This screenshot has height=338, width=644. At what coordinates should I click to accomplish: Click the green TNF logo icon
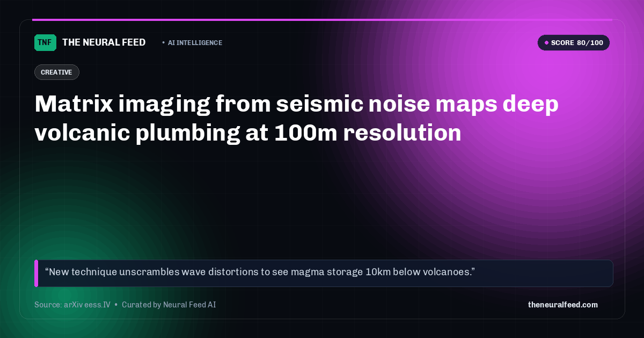point(45,42)
